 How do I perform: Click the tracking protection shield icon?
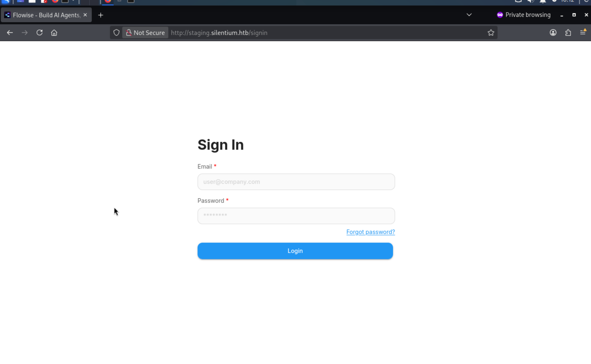(x=116, y=33)
